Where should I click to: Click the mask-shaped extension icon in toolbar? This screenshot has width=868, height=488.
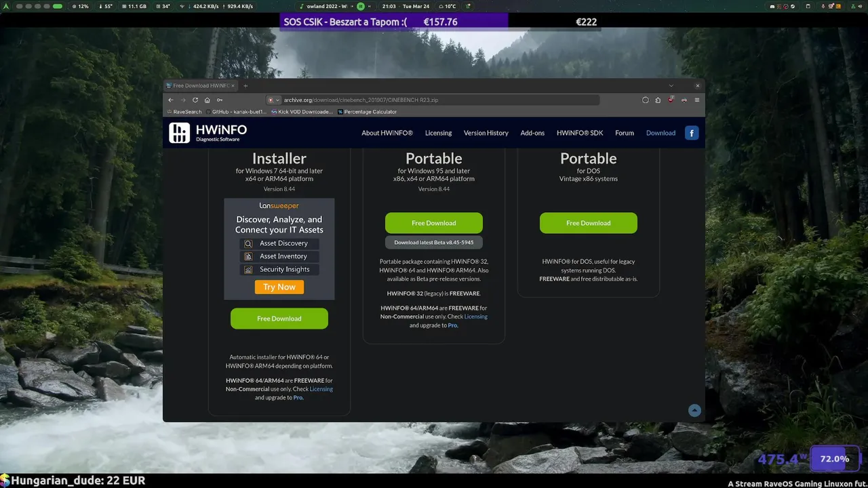[684, 100]
